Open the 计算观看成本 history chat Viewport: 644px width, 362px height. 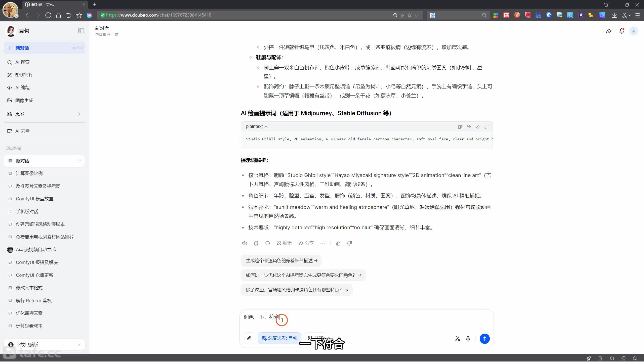44,326
